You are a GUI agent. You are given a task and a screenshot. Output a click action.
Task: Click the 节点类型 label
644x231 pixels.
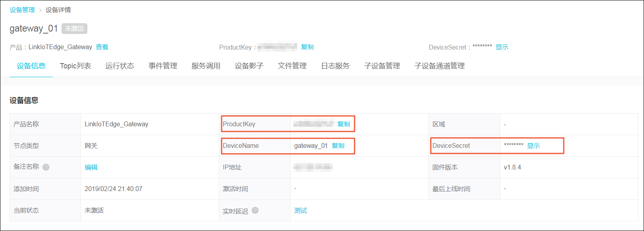[26, 145]
